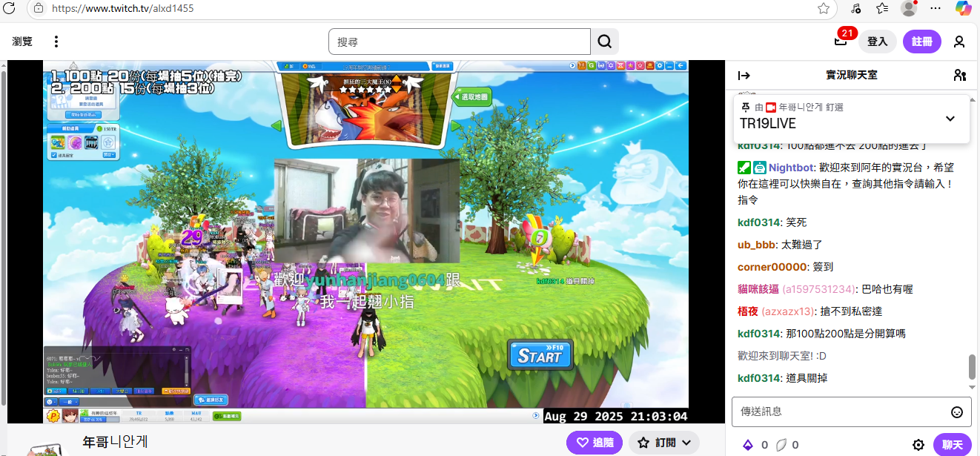Click the Twitch search magnifier button
980x456 pixels.
point(605,42)
